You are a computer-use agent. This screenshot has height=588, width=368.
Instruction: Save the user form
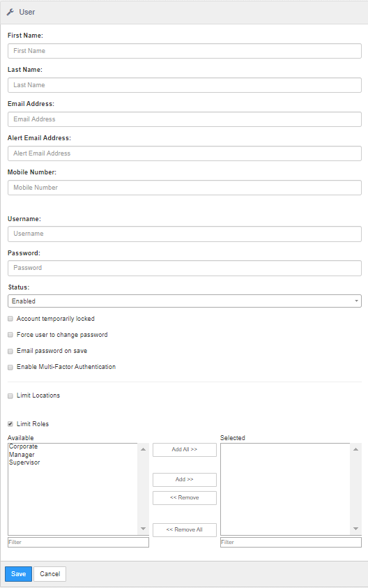(x=18, y=574)
